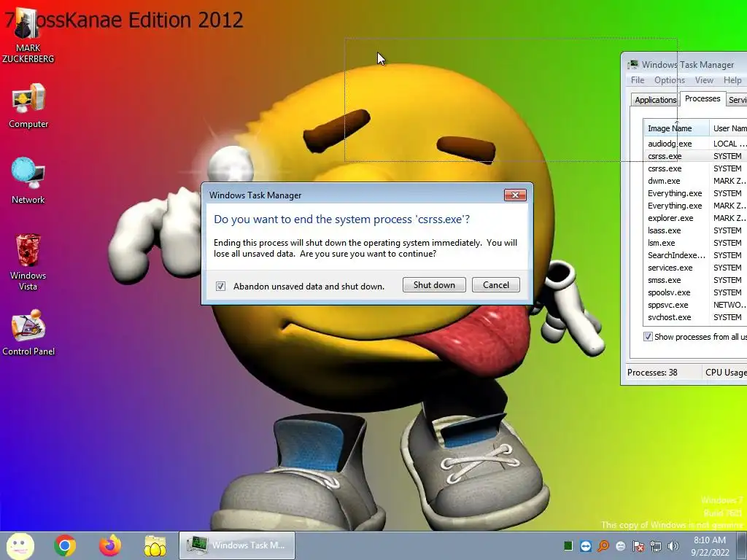
Task: Launch Firefox from the taskbar
Action: pos(110,545)
